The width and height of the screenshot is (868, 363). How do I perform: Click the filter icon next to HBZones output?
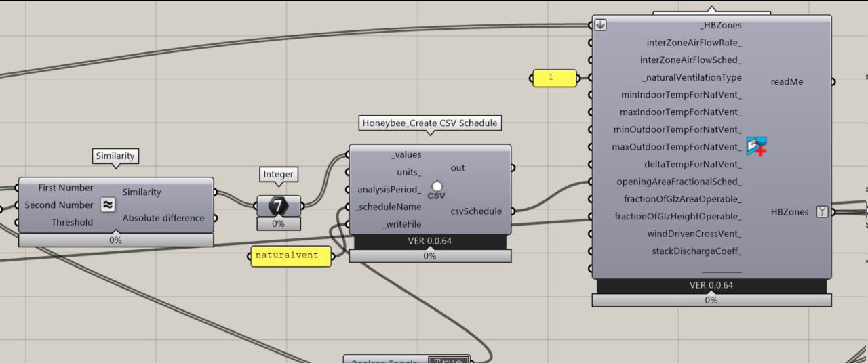click(822, 212)
